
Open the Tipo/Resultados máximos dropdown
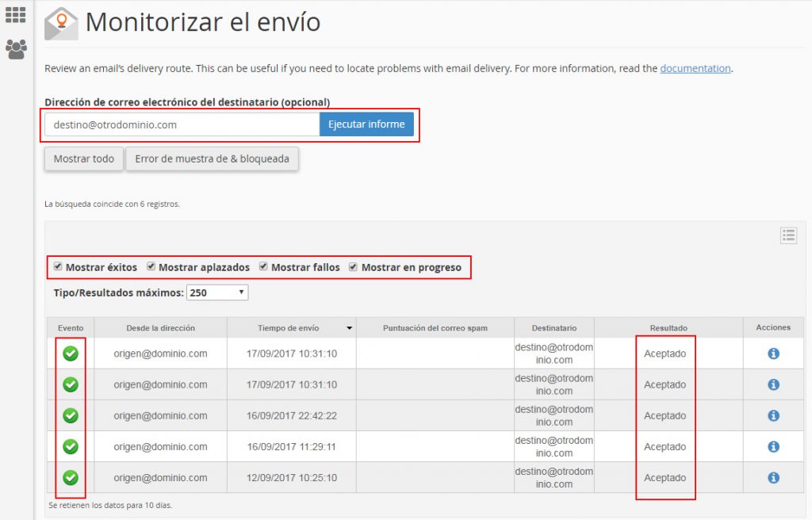[x=216, y=292]
